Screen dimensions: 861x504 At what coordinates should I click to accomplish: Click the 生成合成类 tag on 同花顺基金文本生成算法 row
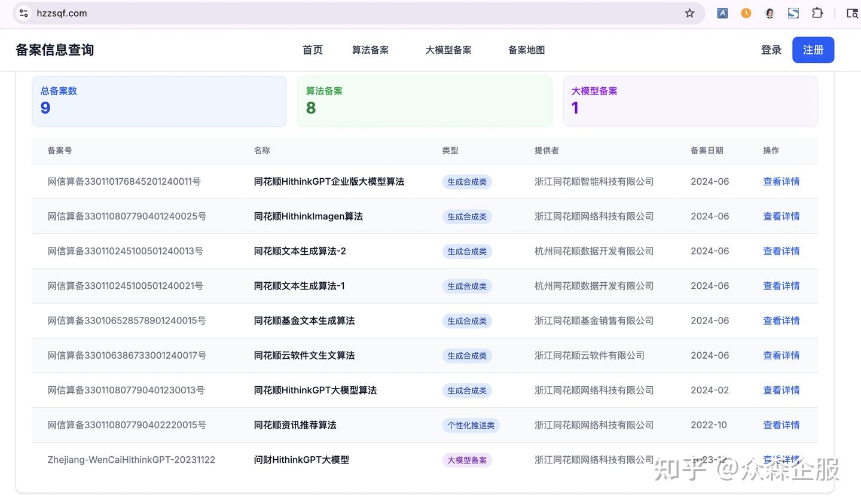coord(467,321)
